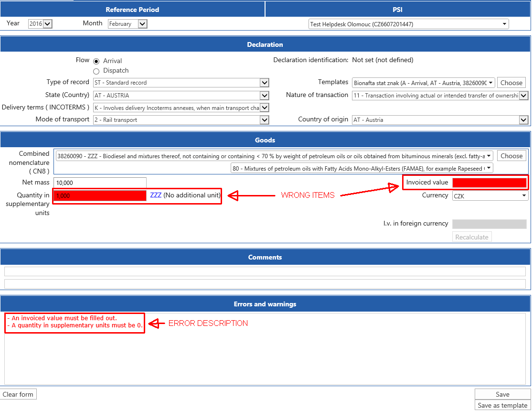
Task: Click the Clear form button
Action: click(x=18, y=394)
